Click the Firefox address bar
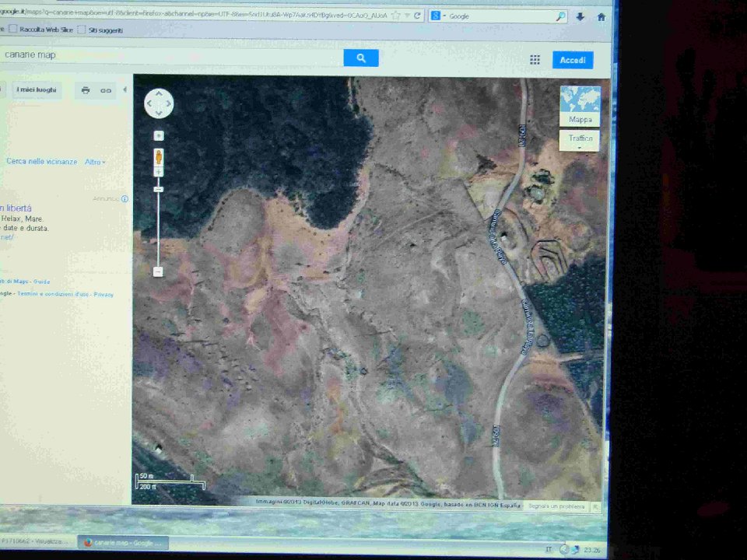This screenshot has width=747, height=560. tap(193, 14)
